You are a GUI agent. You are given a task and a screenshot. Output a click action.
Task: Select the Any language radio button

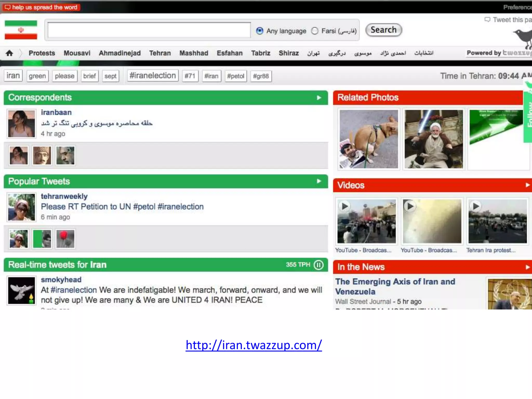coord(260,31)
